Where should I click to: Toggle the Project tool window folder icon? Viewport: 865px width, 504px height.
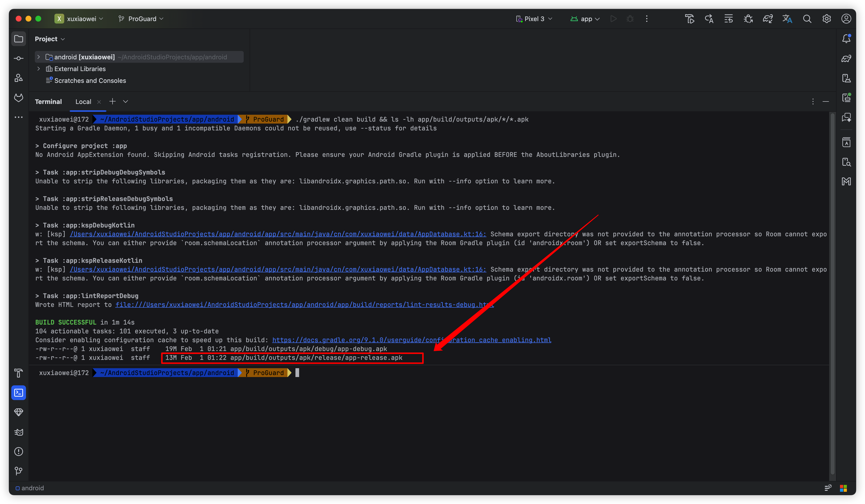(x=19, y=39)
